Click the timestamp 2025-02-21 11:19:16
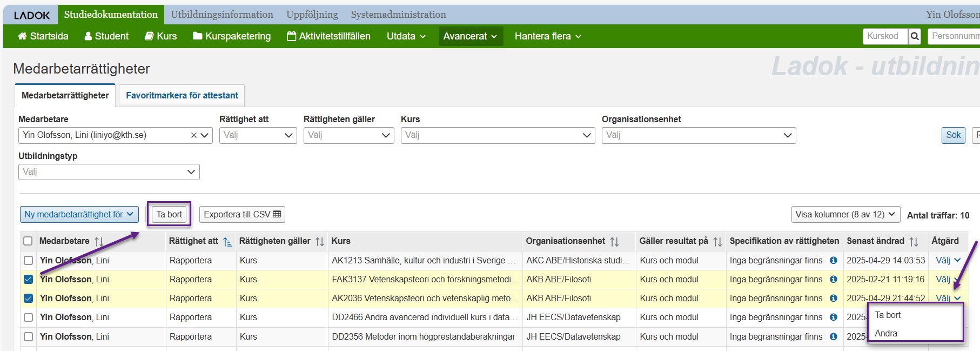The image size is (980, 351). (885, 279)
